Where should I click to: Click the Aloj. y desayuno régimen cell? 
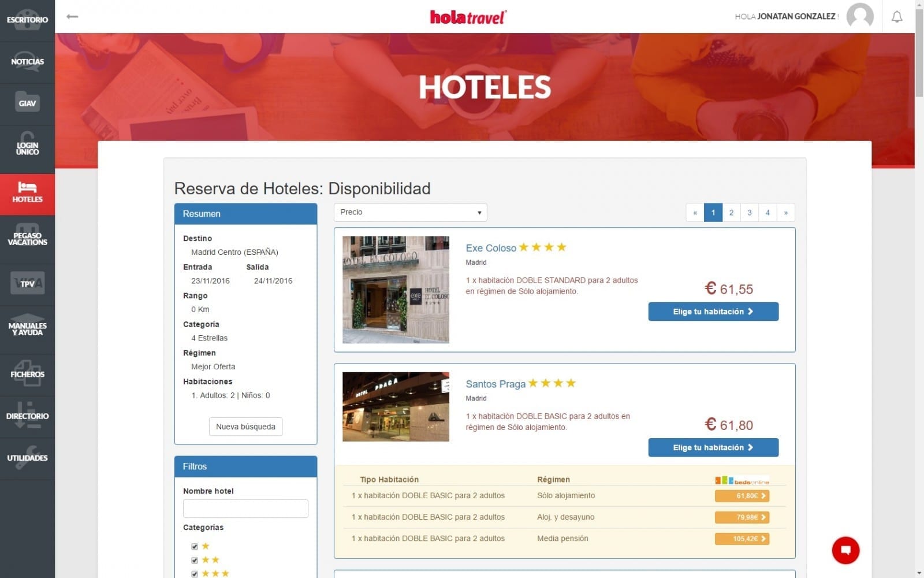pos(565,517)
